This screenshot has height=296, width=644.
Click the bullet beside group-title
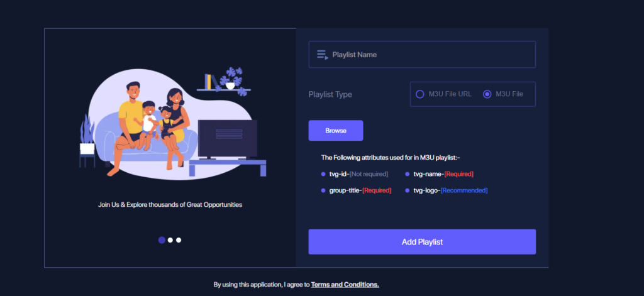[323, 191]
